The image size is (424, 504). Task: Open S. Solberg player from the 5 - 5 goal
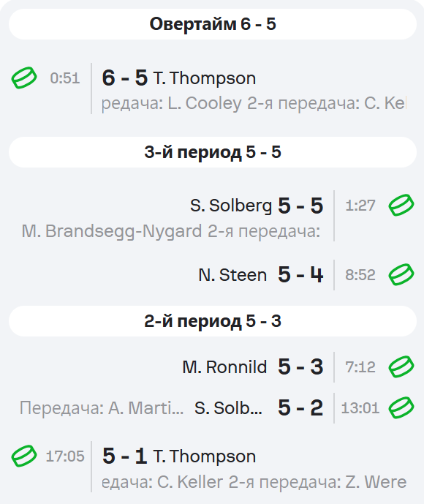230,206
